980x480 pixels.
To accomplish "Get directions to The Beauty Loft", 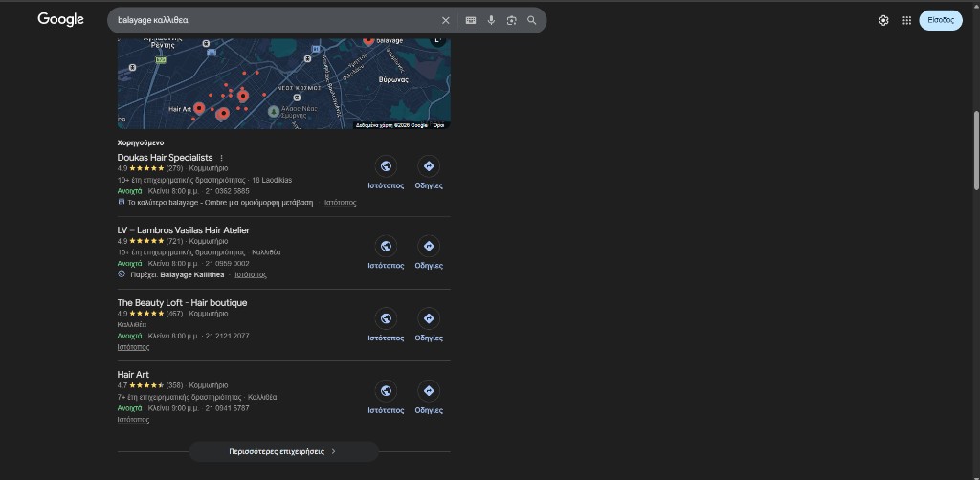I will 429,318.
